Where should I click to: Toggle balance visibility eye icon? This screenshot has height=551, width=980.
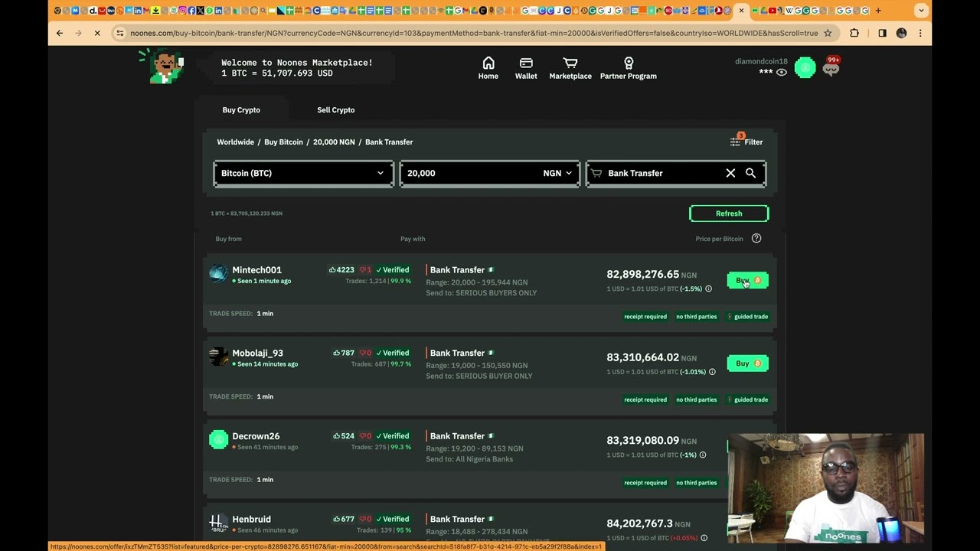coord(781,72)
